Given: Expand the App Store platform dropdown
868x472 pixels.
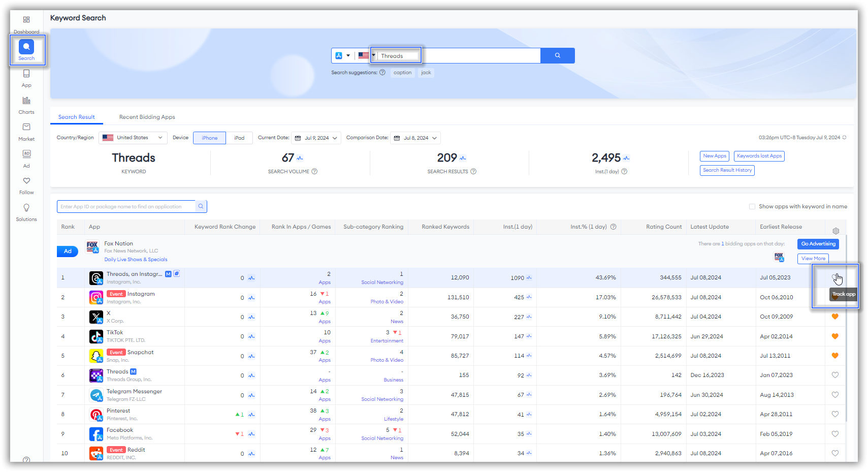Looking at the screenshot, I should point(343,55).
